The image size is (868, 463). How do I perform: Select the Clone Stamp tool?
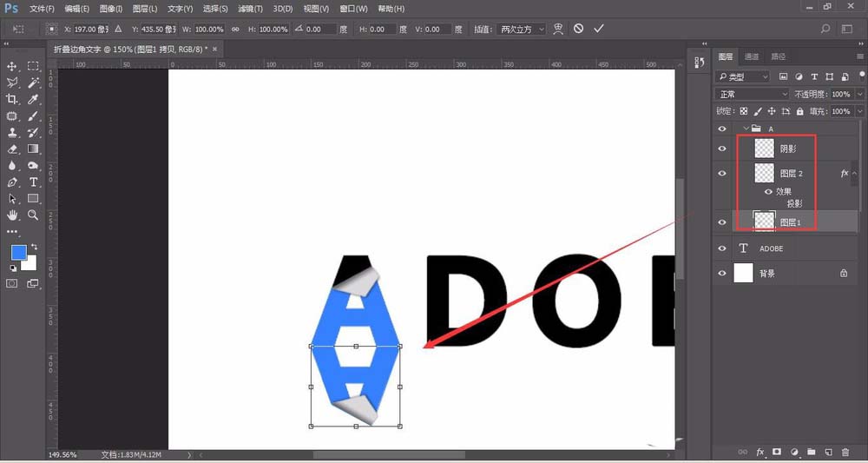click(11, 132)
